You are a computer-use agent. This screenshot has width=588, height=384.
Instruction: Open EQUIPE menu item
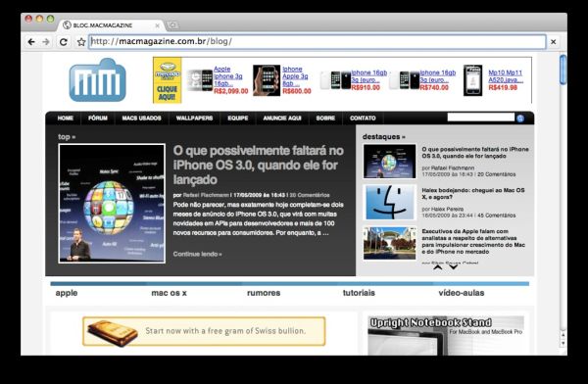pyautogui.click(x=238, y=119)
